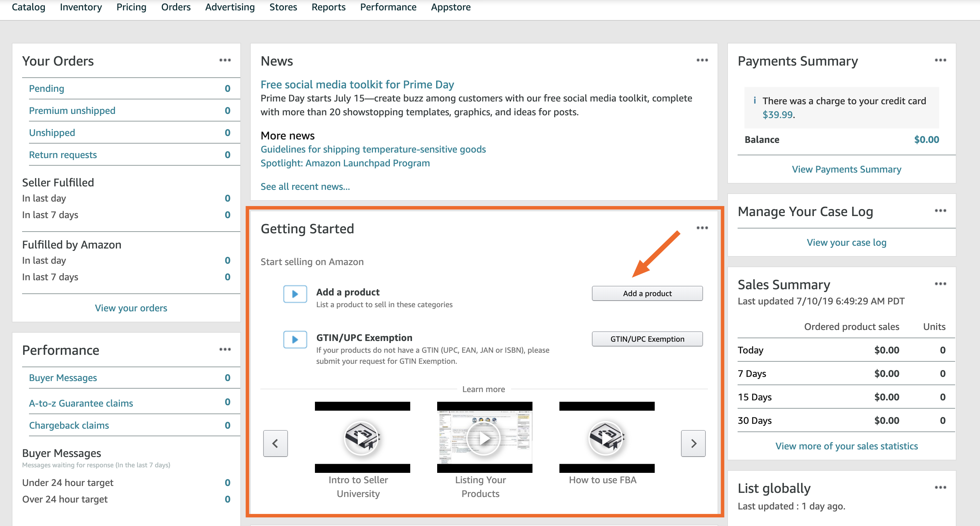Click the $39.99 charge amount link
Screen dimensions: 980x526
(777, 115)
